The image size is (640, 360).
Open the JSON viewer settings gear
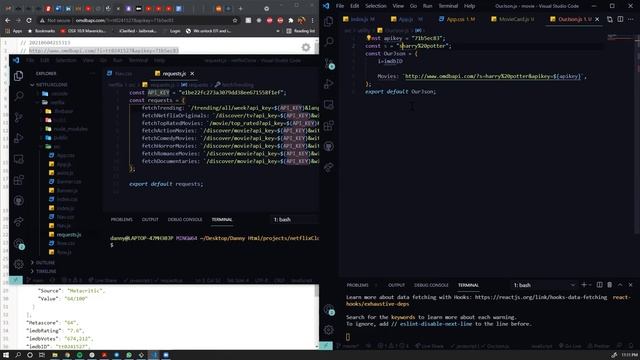306,47
